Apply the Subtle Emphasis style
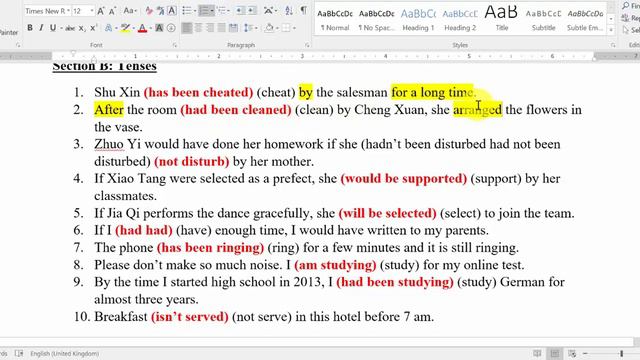The image size is (640, 360). (585, 20)
